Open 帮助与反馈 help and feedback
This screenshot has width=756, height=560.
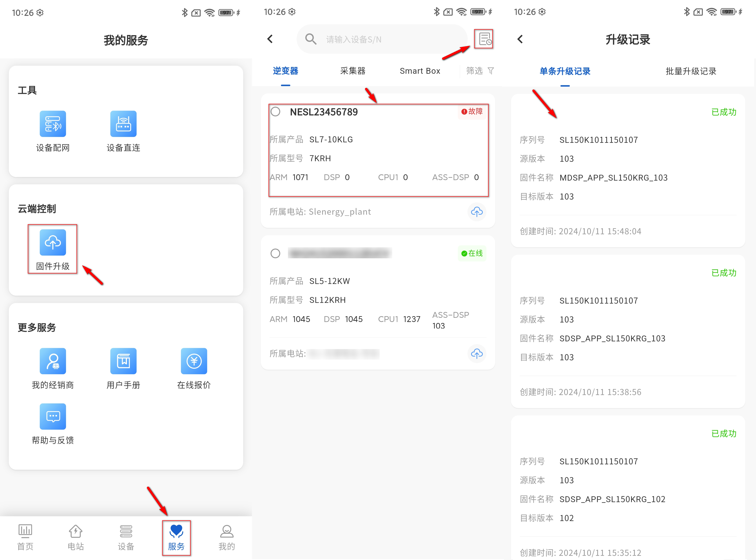(x=52, y=416)
